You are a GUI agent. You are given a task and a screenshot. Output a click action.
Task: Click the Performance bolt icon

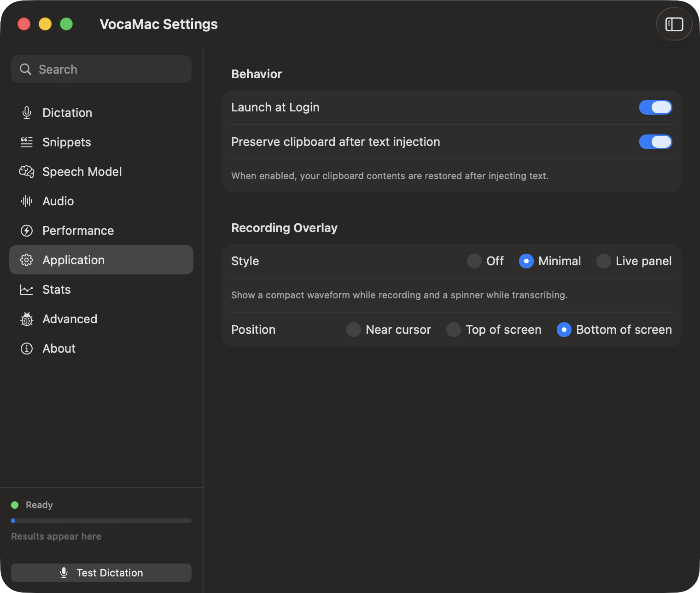(27, 231)
